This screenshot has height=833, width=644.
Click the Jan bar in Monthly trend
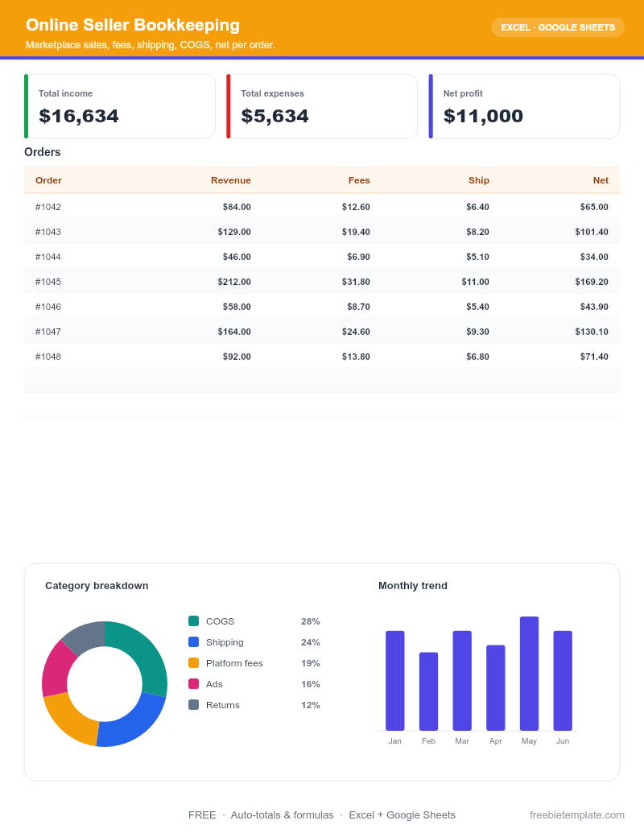pyautogui.click(x=394, y=681)
